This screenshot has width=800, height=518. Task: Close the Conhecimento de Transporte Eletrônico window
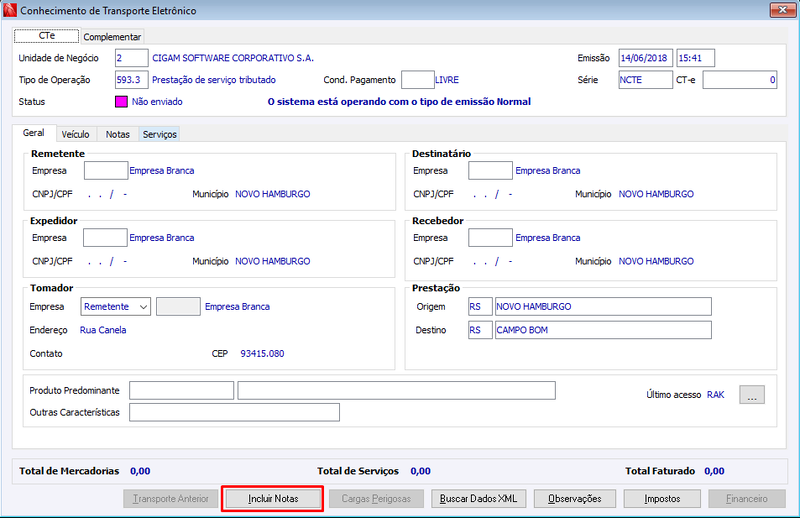tap(782, 10)
